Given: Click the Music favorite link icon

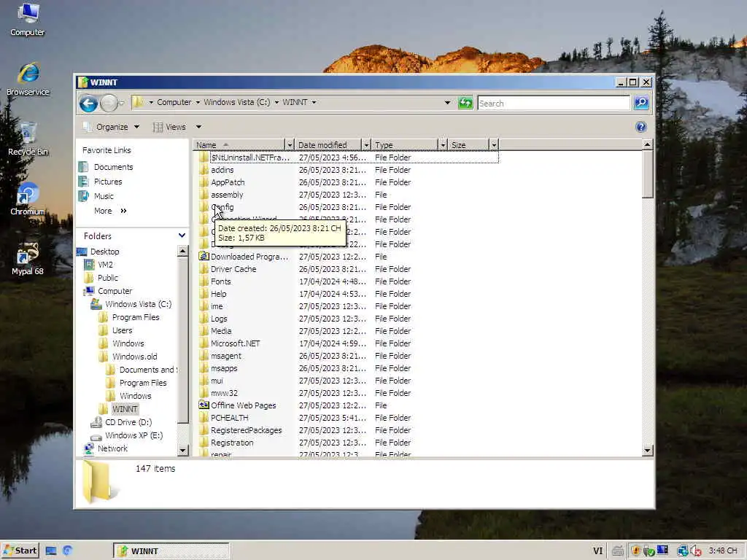Looking at the screenshot, I should click(x=83, y=195).
